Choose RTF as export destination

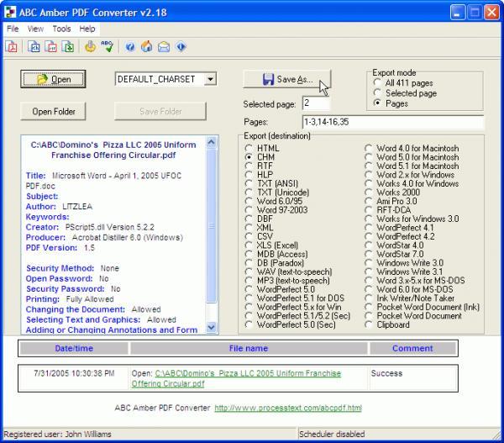click(x=259, y=166)
